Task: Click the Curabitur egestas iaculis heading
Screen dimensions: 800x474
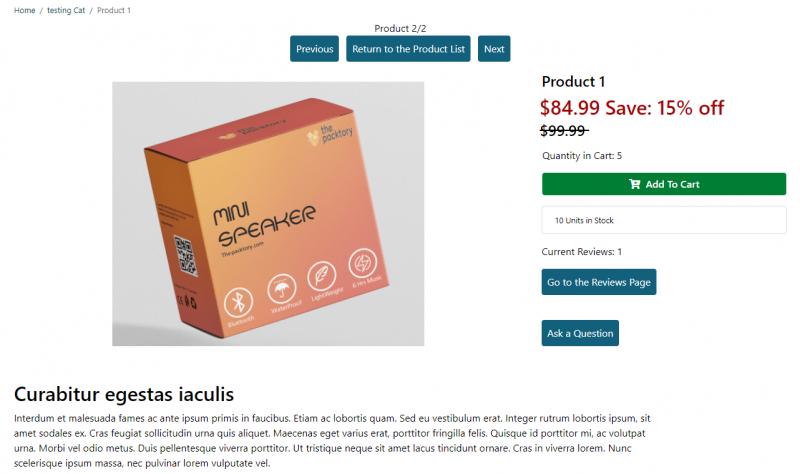Action: (124, 394)
